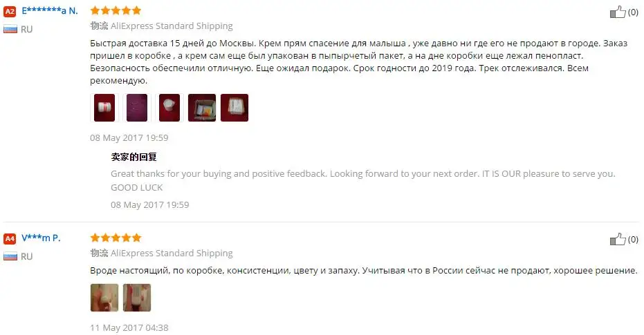
Task: Open second photo thumbnail in first review
Action: click(137, 108)
